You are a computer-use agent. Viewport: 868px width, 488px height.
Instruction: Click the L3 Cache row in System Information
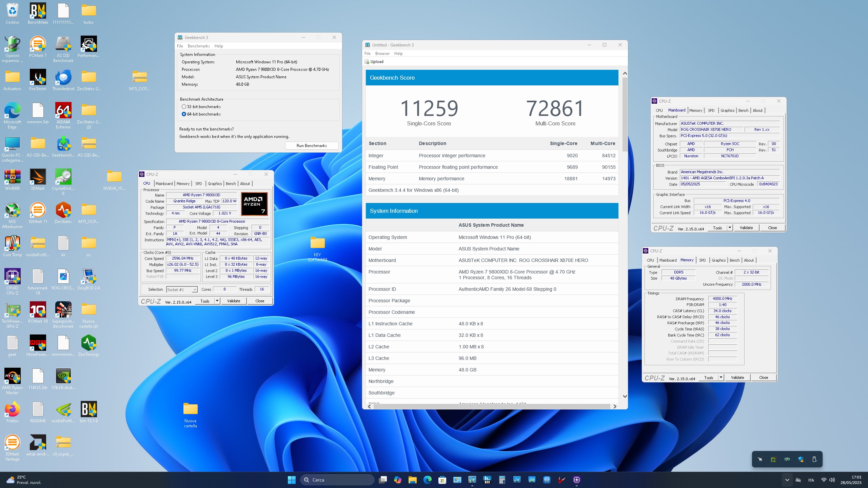[x=492, y=358]
